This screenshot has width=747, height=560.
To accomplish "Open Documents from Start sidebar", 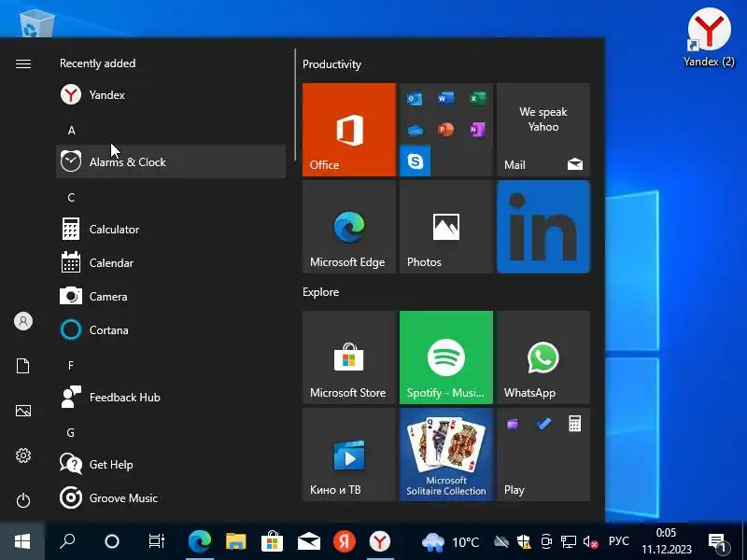I will tap(23, 366).
